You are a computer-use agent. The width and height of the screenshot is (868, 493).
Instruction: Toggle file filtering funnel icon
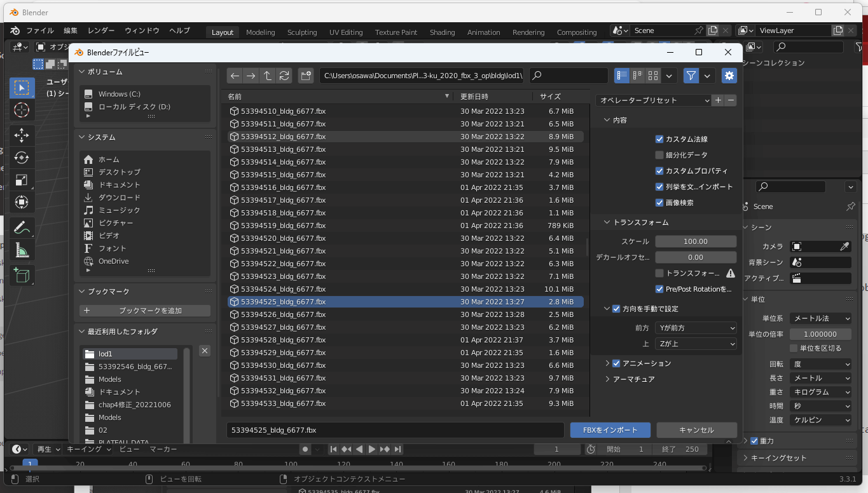click(691, 76)
